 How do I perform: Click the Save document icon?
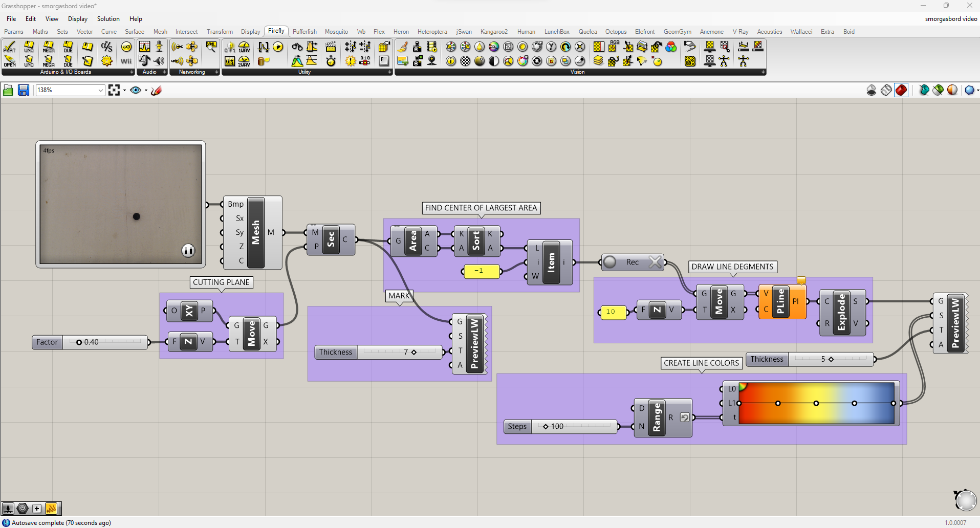[x=23, y=91]
